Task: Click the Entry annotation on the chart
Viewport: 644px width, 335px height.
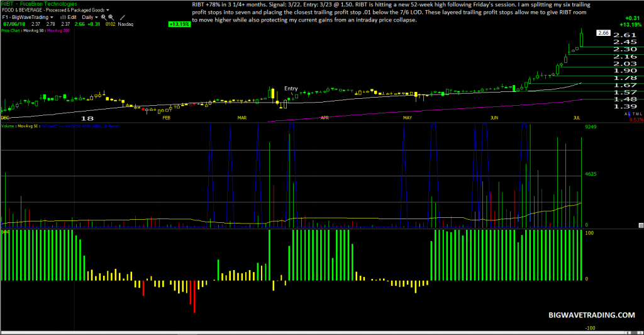Action: (291, 88)
